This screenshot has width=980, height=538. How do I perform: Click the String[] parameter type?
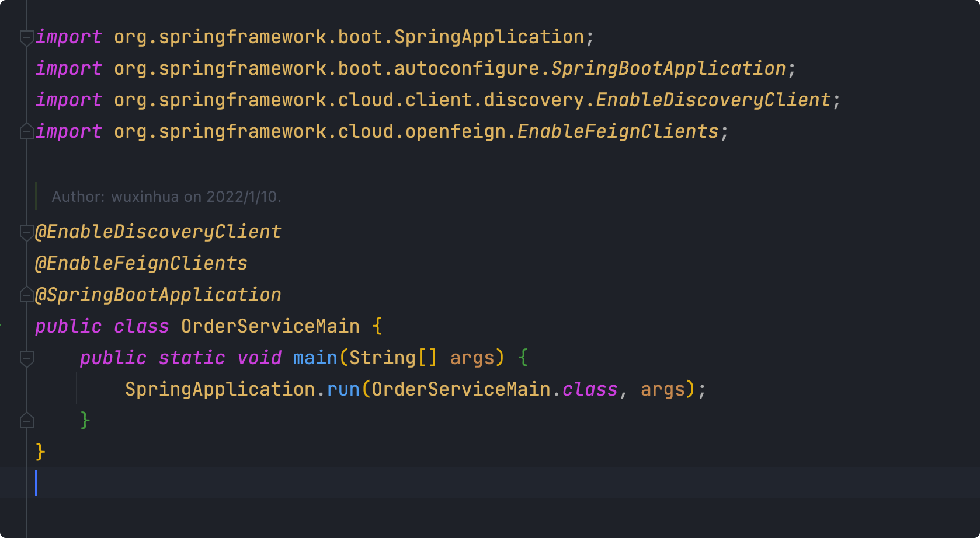393,358
